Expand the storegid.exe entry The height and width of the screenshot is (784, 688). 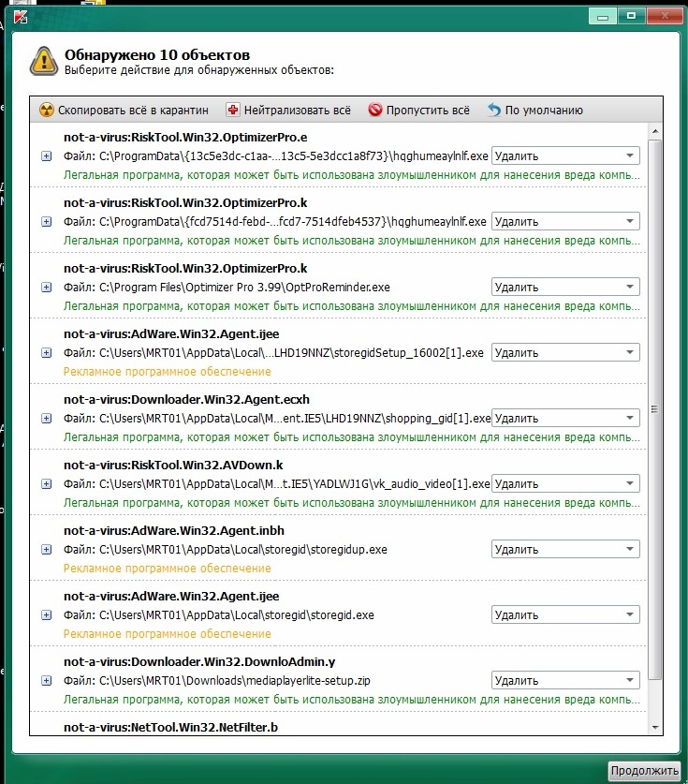pyautogui.click(x=47, y=615)
